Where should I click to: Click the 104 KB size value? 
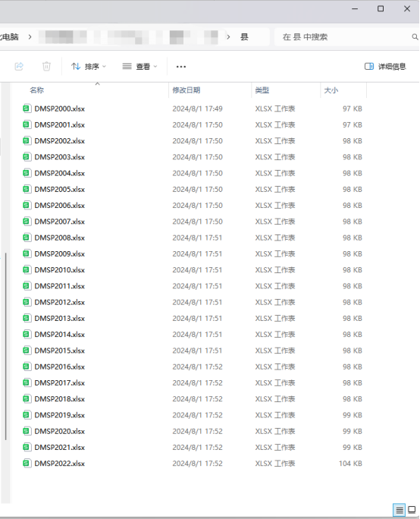click(350, 464)
